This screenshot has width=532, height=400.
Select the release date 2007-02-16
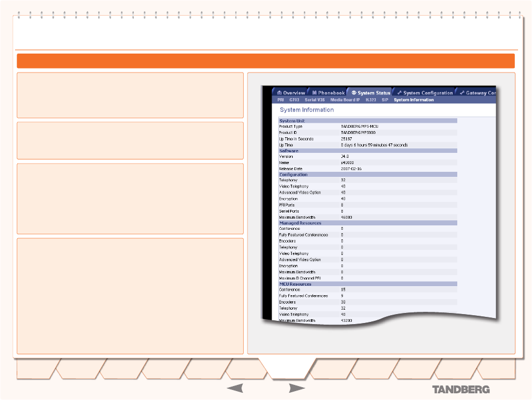[351, 169]
